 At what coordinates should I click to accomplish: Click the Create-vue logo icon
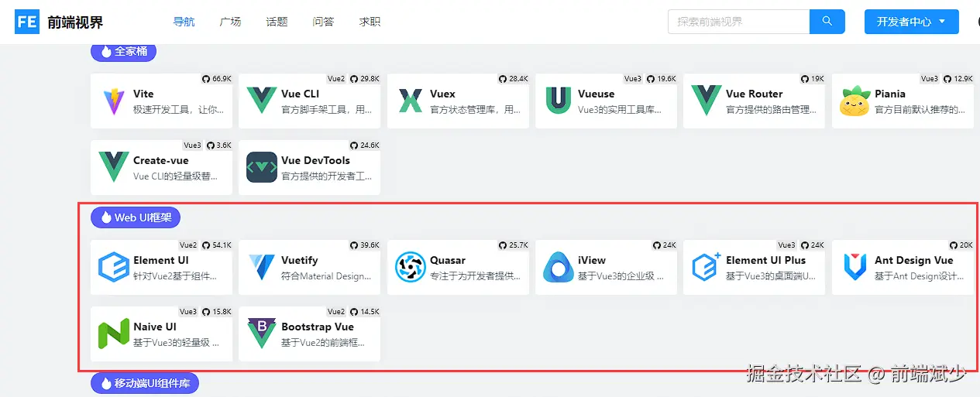(x=114, y=167)
